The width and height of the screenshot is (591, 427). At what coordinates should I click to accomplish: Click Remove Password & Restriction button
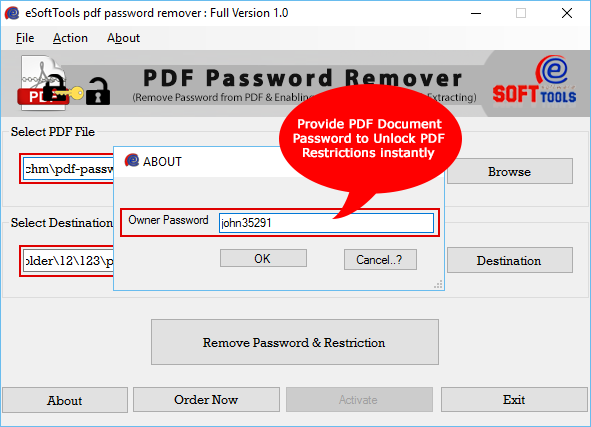coord(295,342)
